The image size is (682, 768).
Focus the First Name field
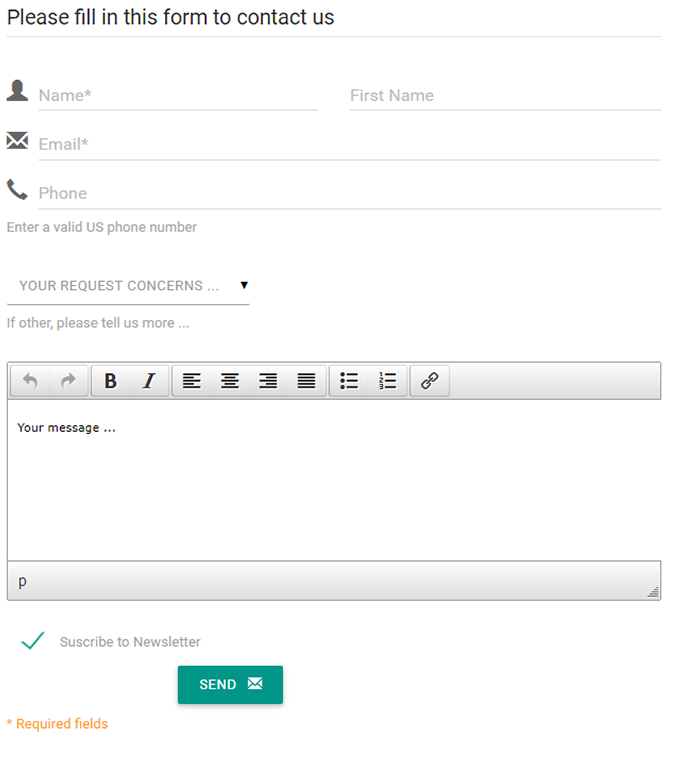click(x=505, y=96)
